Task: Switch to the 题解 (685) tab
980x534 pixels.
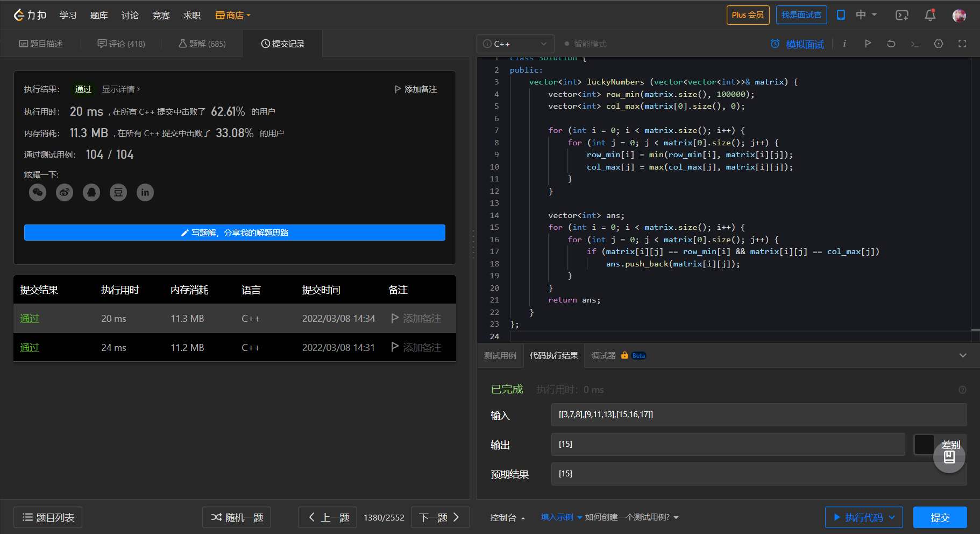Action: click(202, 44)
